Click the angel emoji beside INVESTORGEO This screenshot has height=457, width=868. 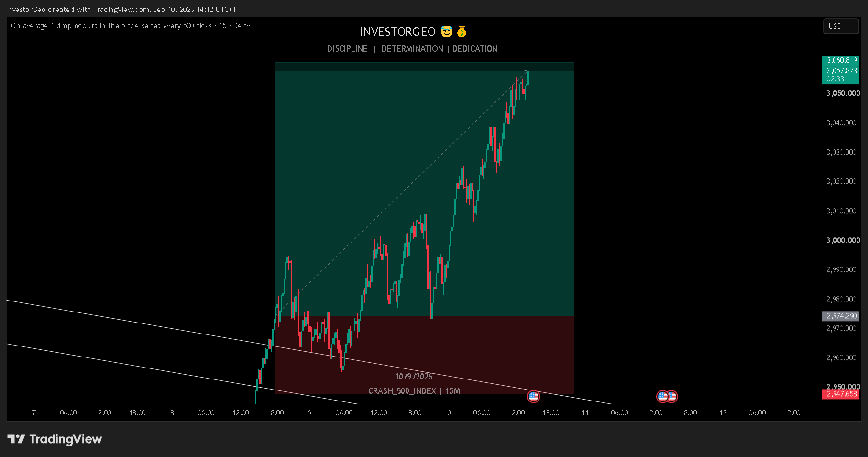447,32
